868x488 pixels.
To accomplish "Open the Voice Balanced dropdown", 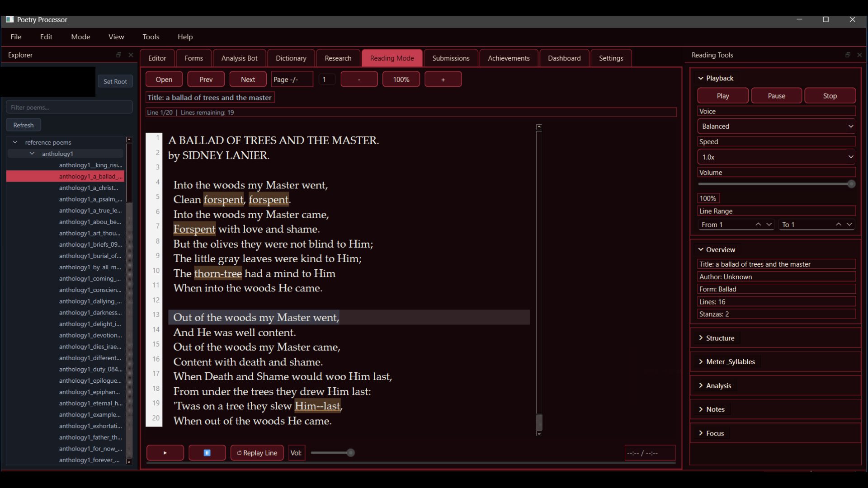I will pos(776,127).
